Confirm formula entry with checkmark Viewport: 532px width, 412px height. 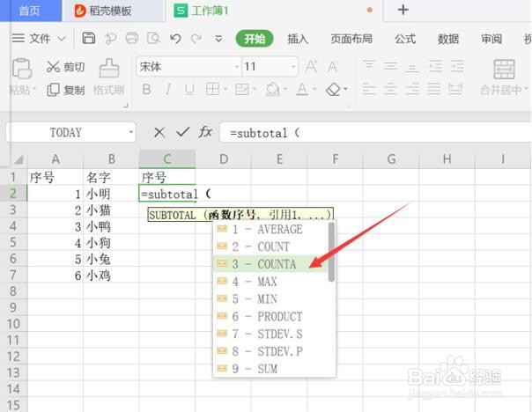[x=183, y=132]
